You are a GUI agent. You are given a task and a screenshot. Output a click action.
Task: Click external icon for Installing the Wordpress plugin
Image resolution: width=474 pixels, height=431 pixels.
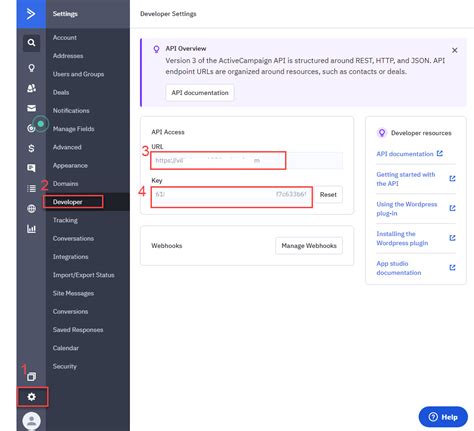coord(452,238)
